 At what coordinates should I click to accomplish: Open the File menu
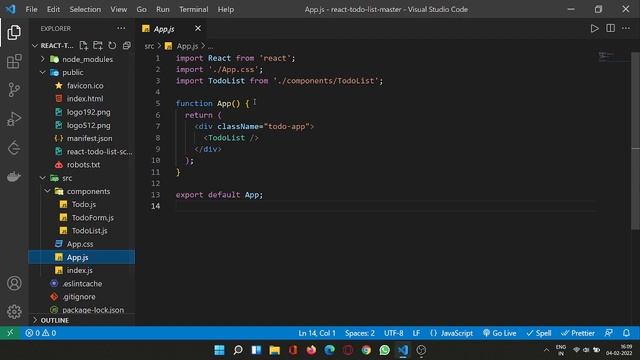[x=31, y=9]
